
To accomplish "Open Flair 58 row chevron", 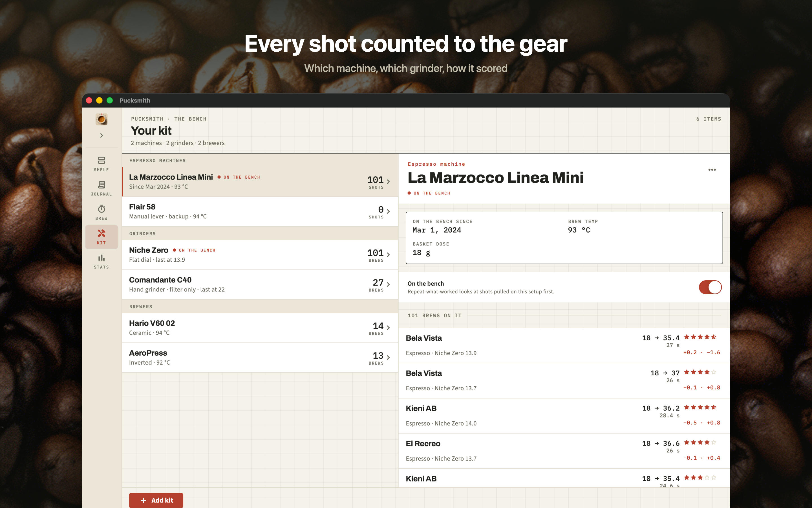I will (x=388, y=211).
